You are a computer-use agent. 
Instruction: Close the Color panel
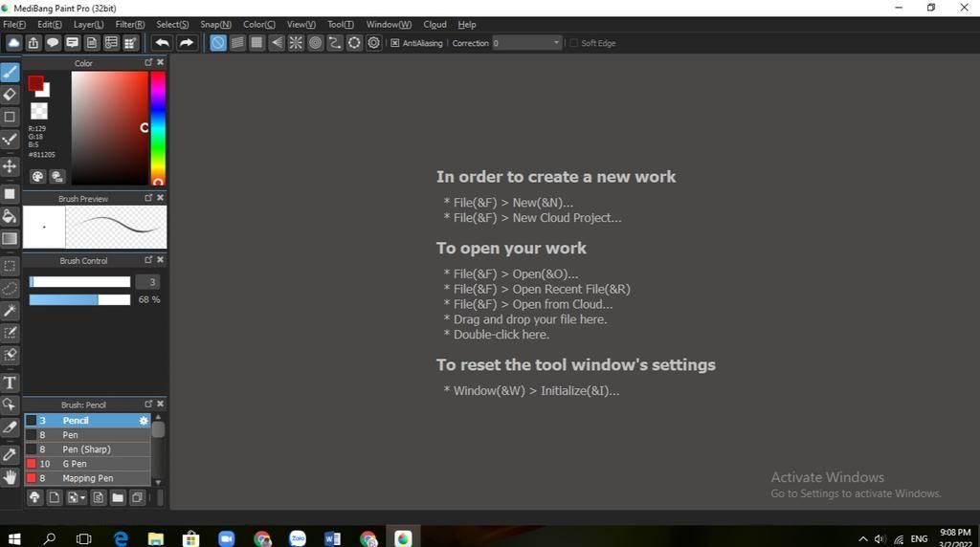161,62
